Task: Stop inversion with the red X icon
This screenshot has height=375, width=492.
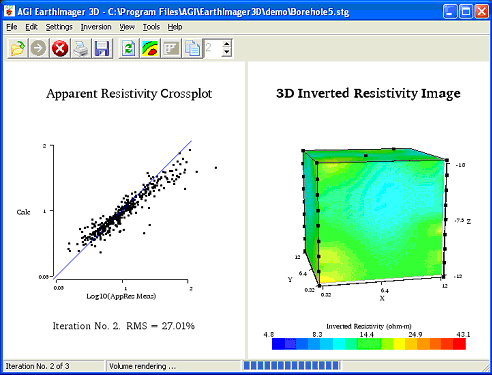Action: 60,49
